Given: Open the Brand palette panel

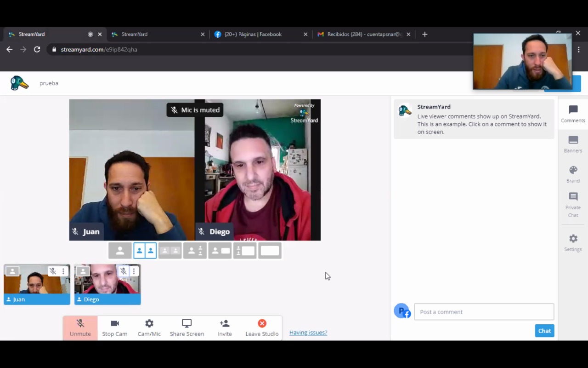Looking at the screenshot, I should 573,174.
